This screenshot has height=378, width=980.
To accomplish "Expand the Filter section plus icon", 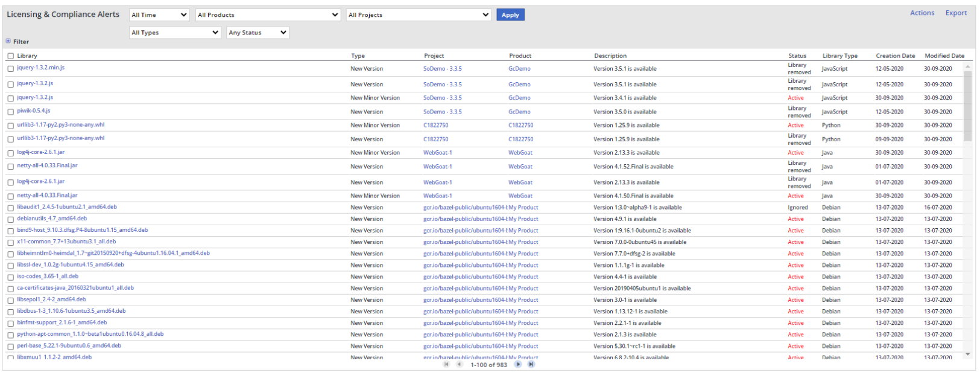I will (8, 42).
